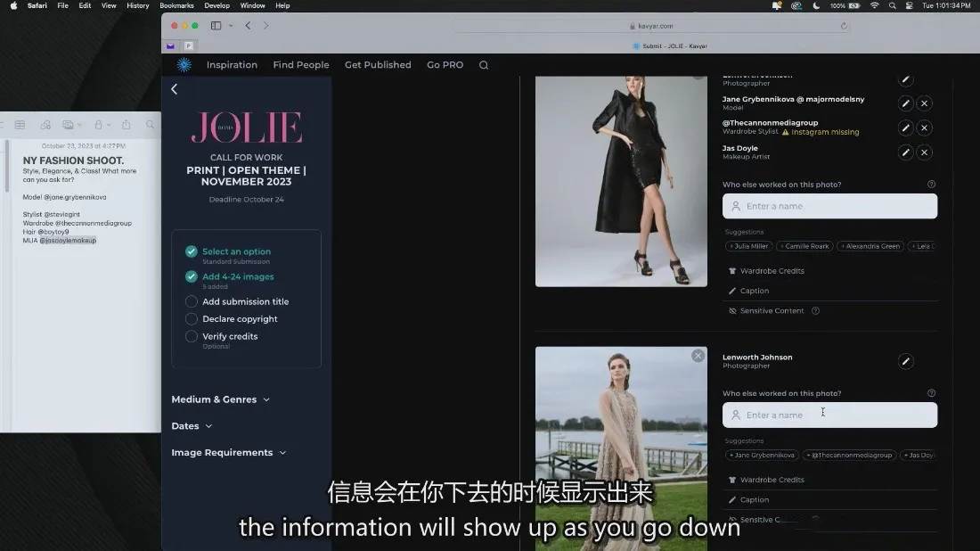The width and height of the screenshot is (980, 551).
Task: Click 'Enter a name' field for lakeside photo
Action: click(829, 415)
